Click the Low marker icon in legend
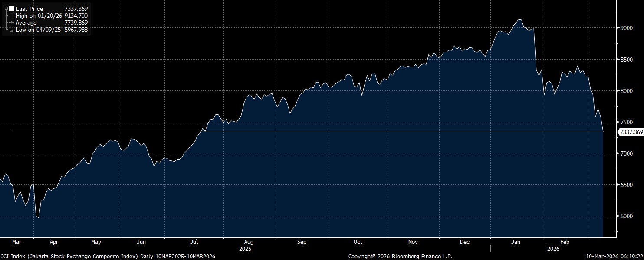 (x=12, y=30)
